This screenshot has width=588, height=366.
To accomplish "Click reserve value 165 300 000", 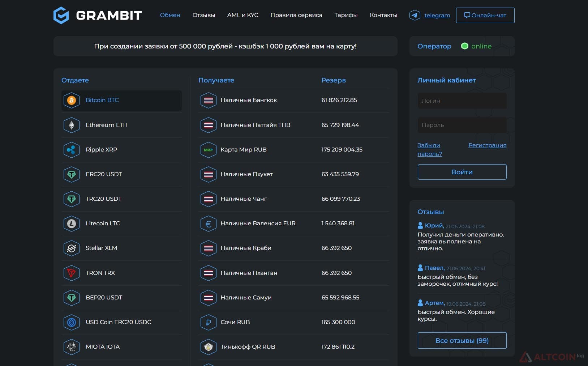I will pos(338,322).
